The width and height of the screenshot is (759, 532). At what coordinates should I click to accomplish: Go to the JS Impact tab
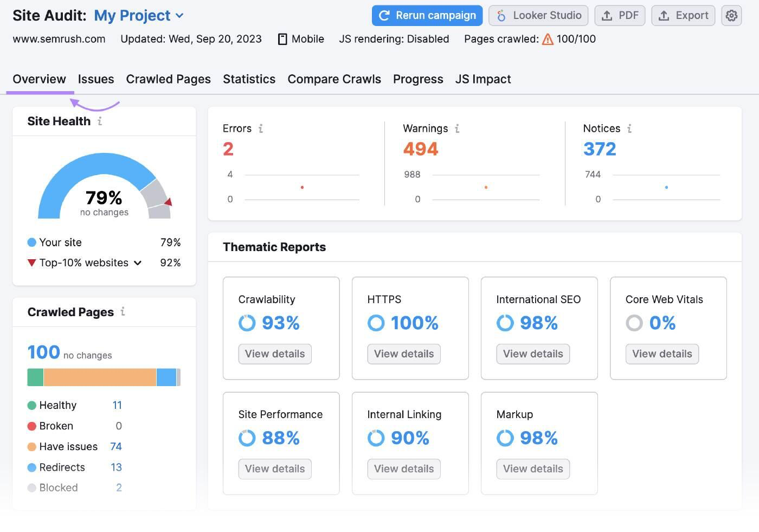coord(483,79)
